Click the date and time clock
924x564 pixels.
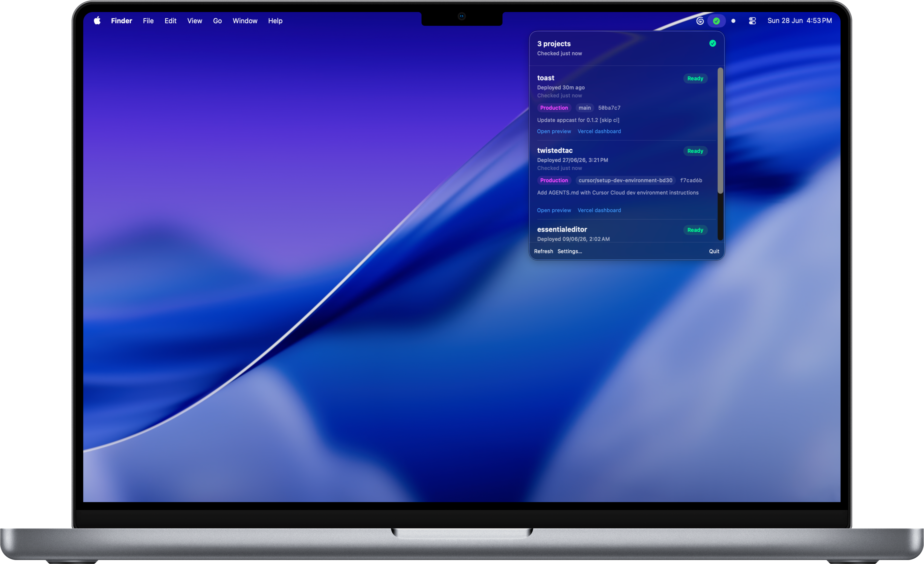pyautogui.click(x=799, y=21)
